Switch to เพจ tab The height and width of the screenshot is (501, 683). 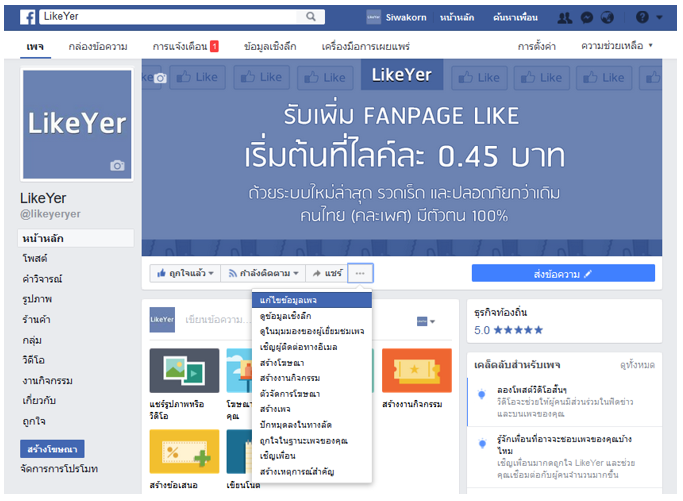coord(35,46)
